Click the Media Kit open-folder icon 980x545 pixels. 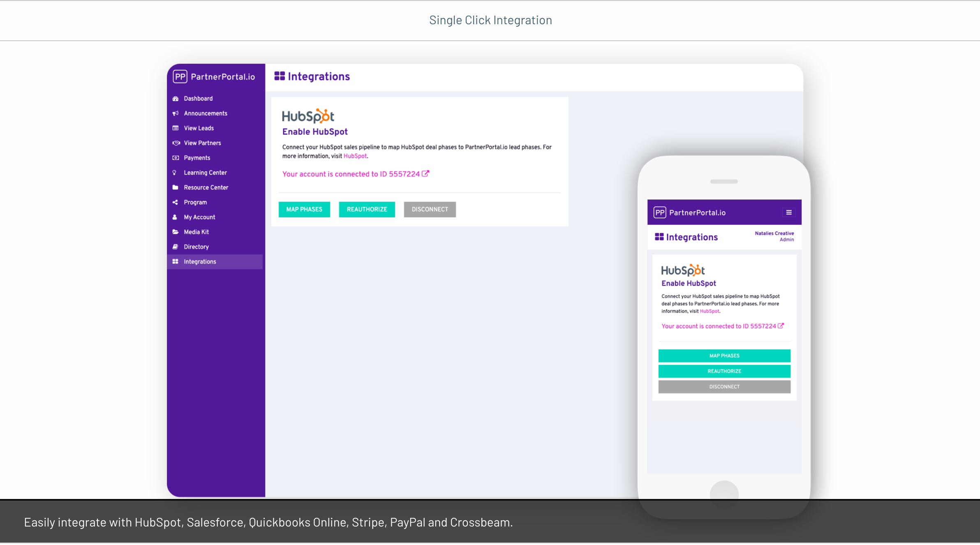point(176,232)
